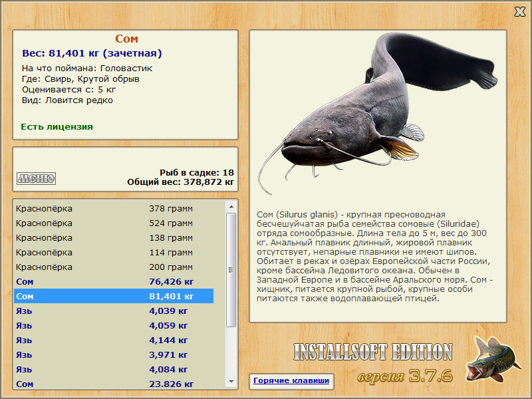Select Краснопёрка 200 грамм row
This screenshot has height=399, width=532.
pos(114,267)
